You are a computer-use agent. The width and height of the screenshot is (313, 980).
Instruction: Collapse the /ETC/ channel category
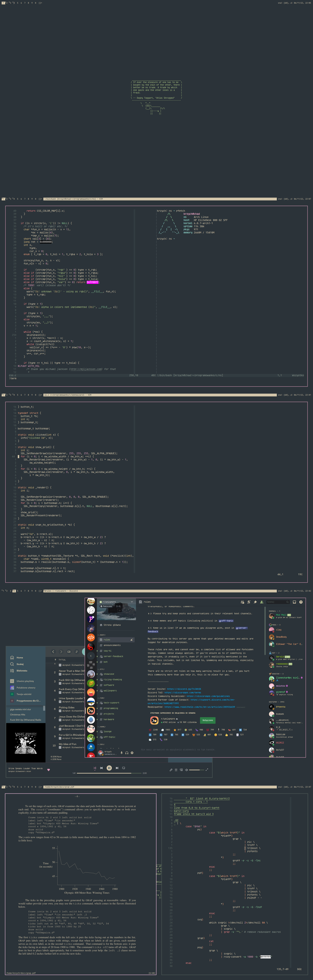[x=102, y=669]
